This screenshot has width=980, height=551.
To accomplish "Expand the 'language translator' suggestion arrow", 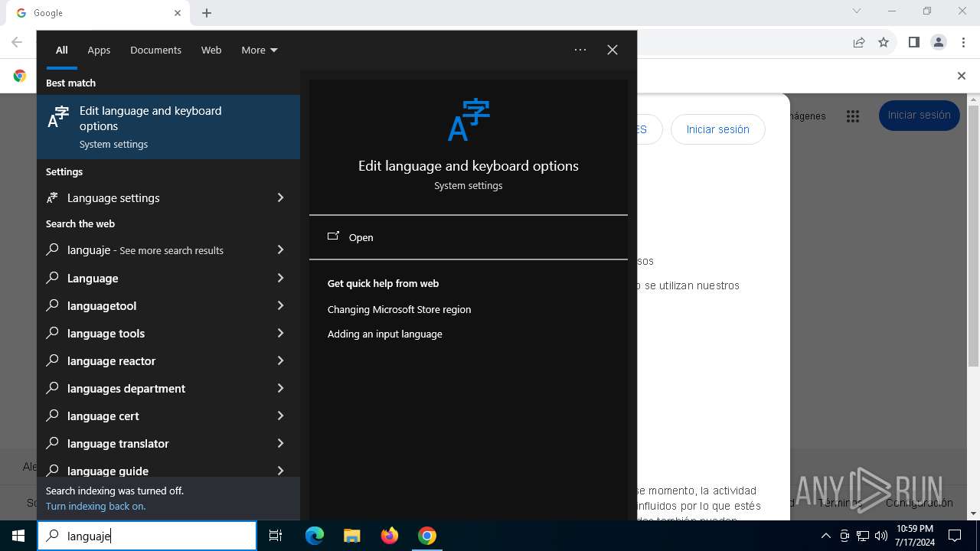I will [280, 443].
